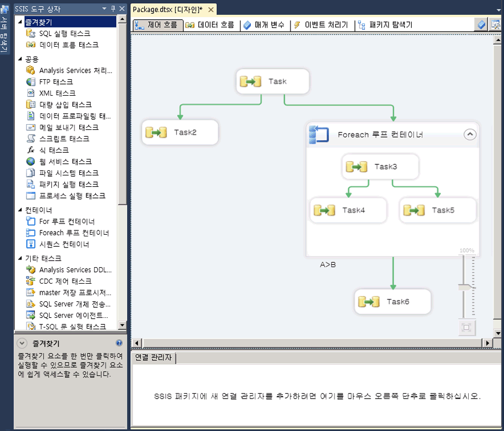Select the For 루프 컨테이너 icon

(x=31, y=221)
